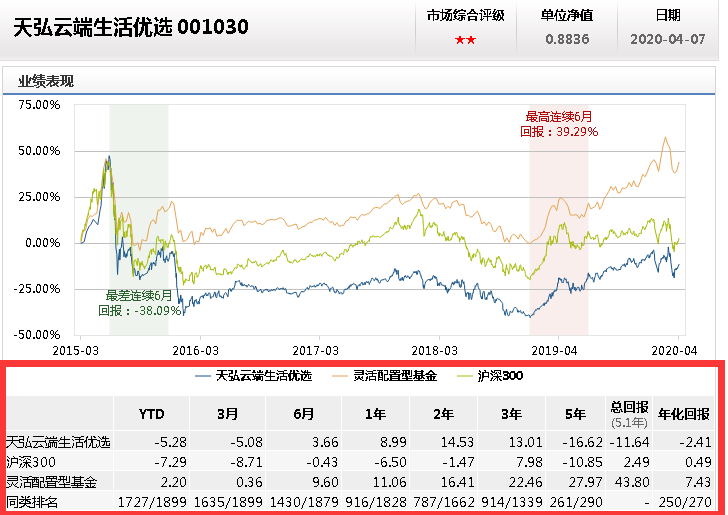Viewport: 728px width, 515px height.
Task: Click the date value 2020-04-07
Action: tap(668, 39)
